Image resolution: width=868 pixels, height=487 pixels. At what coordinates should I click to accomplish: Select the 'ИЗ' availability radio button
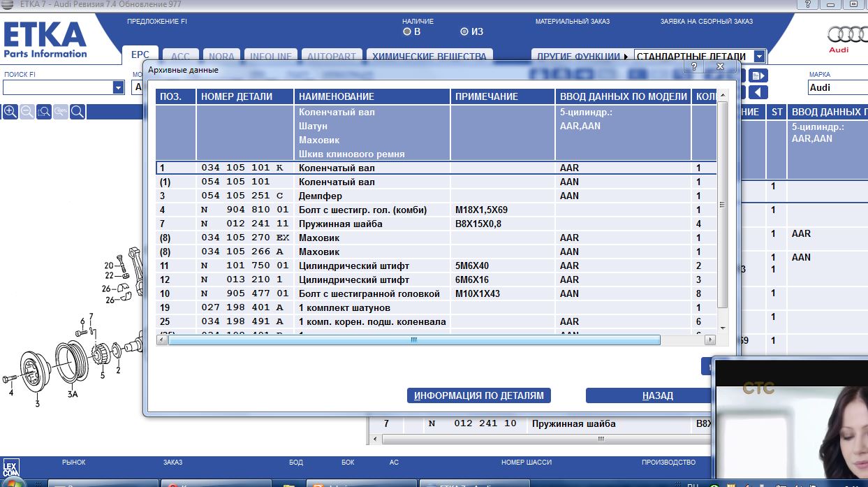(x=464, y=31)
